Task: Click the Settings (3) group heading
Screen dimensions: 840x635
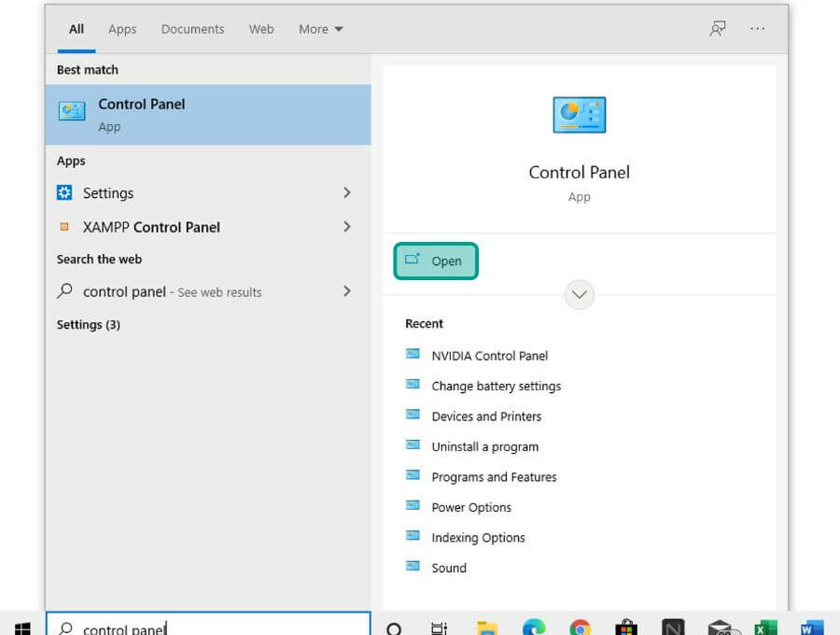Action: point(89,325)
